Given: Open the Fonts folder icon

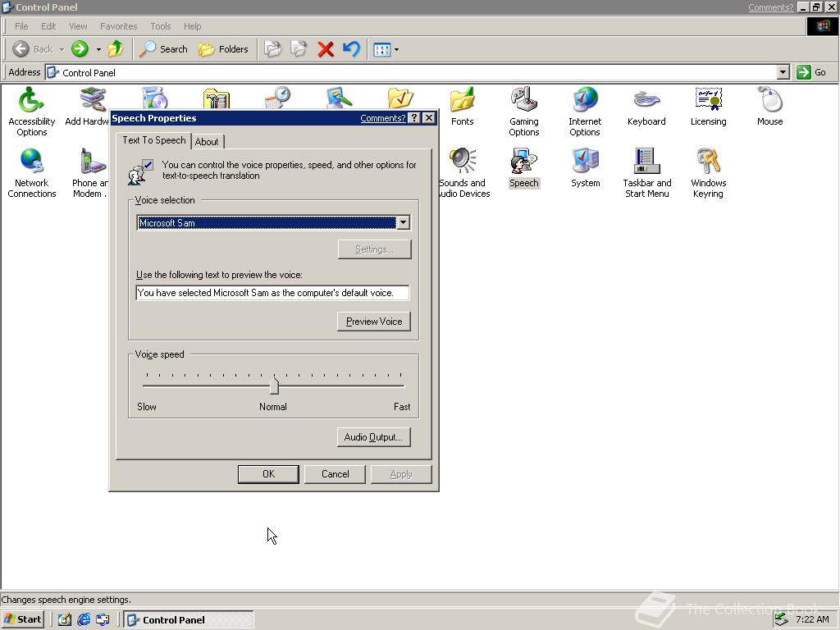Looking at the screenshot, I should point(462,107).
